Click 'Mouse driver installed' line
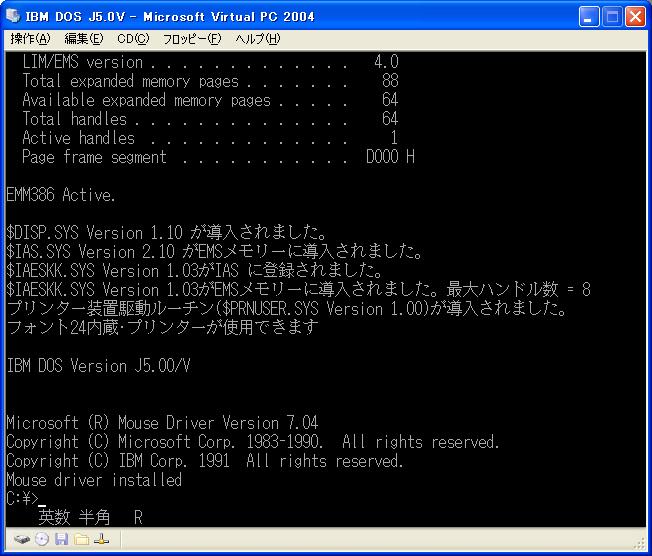652x556 pixels. point(94,479)
